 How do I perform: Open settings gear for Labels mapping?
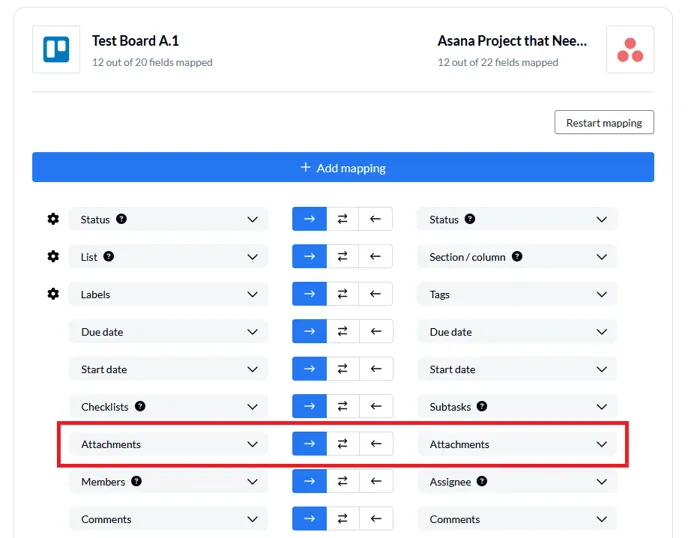(53, 294)
